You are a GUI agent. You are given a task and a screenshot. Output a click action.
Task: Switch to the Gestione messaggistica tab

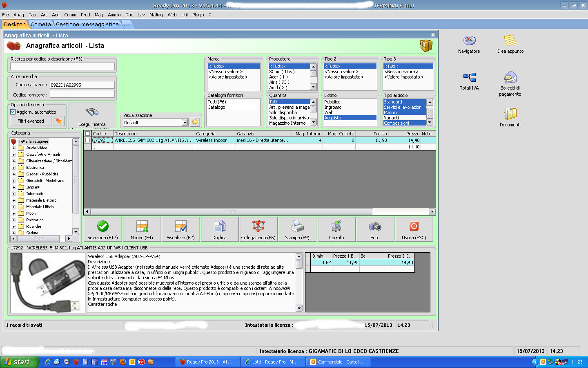(x=87, y=25)
